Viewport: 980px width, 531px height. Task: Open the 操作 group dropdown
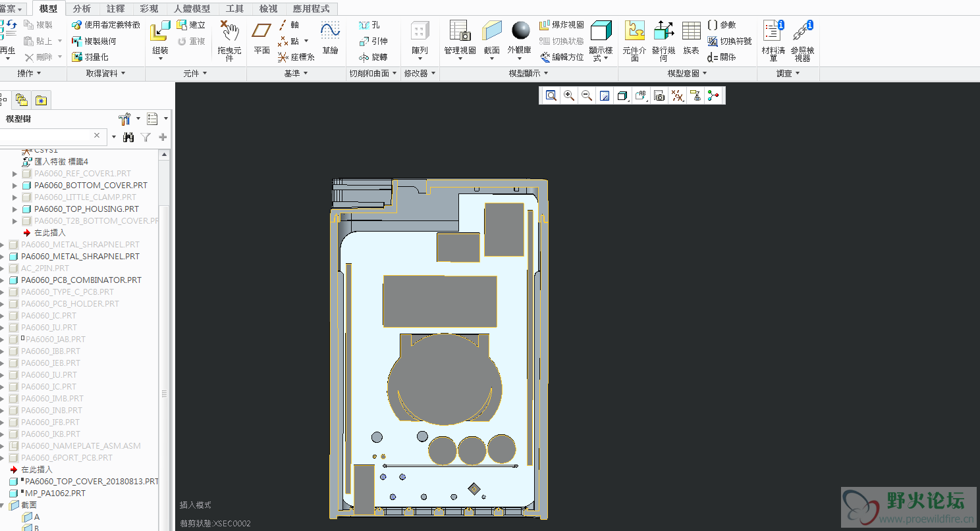30,74
